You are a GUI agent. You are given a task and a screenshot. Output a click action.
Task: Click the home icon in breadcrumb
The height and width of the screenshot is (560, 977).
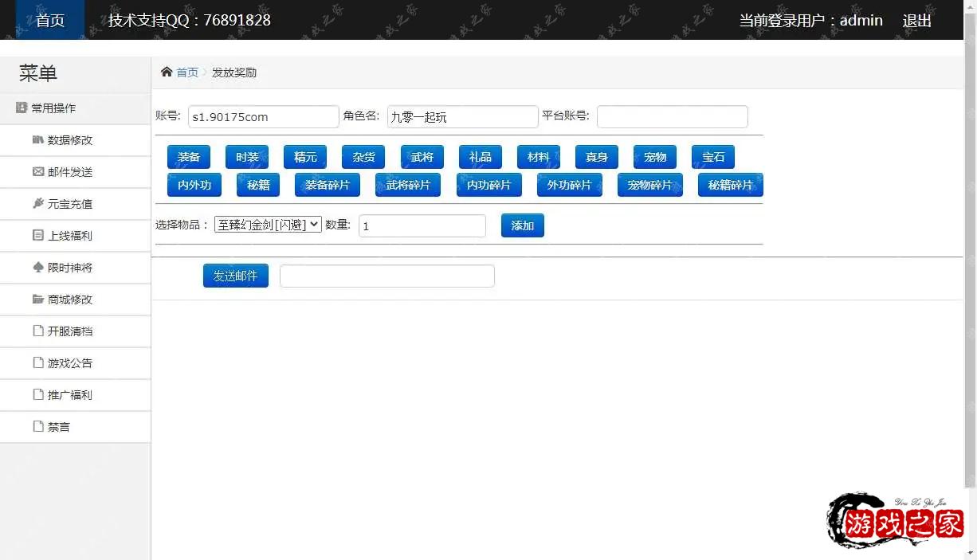click(x=166, y=72)
